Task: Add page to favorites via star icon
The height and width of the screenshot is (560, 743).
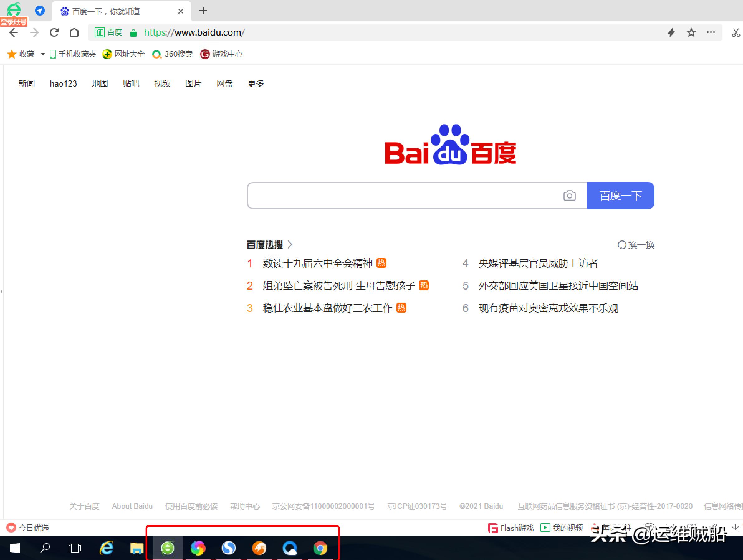Action: click(x=691, y=32)
